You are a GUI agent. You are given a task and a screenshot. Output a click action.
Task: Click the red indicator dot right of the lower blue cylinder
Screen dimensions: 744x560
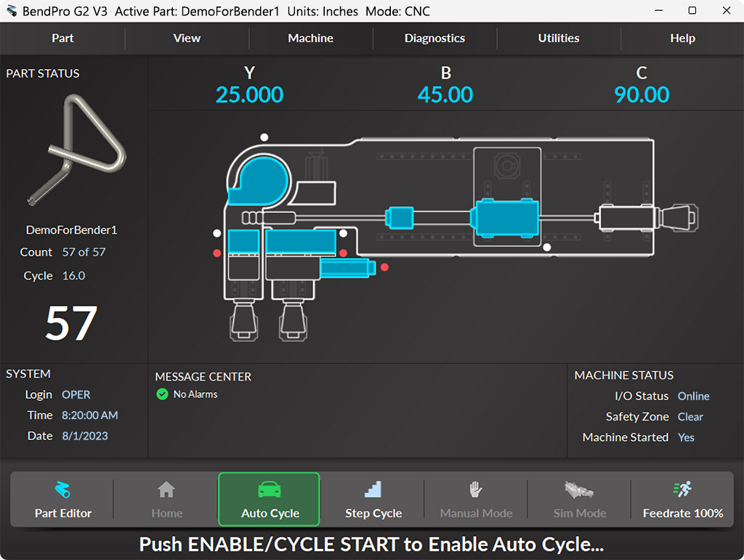(x=385, y=267)
